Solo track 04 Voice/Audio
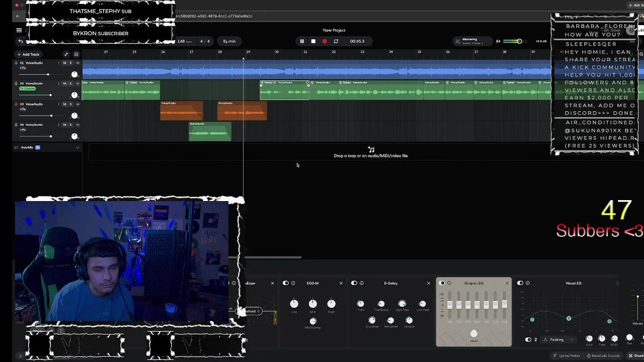 click(x=70, y=125)
